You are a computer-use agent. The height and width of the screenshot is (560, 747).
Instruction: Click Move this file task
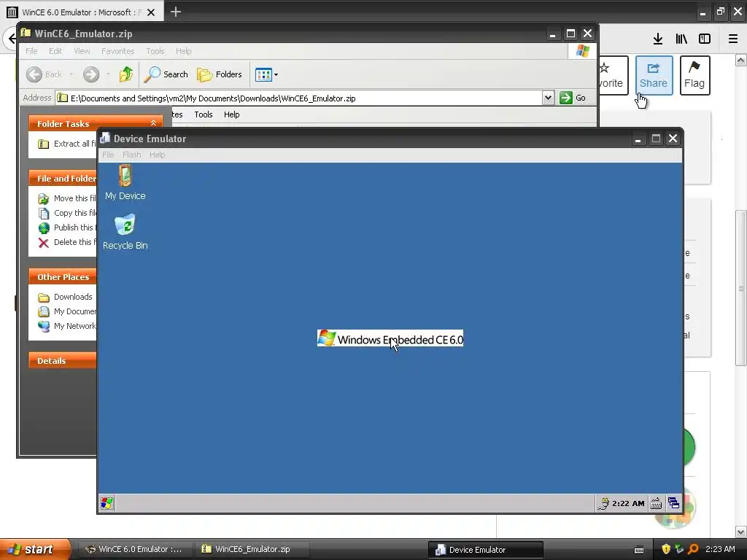(66, 198)
